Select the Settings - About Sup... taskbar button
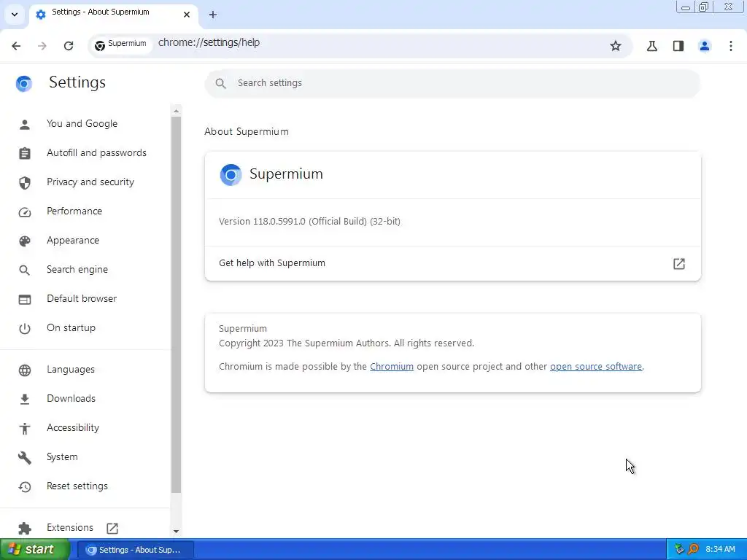The width and height of the screenshot is (747, 560). click(135, 550)
